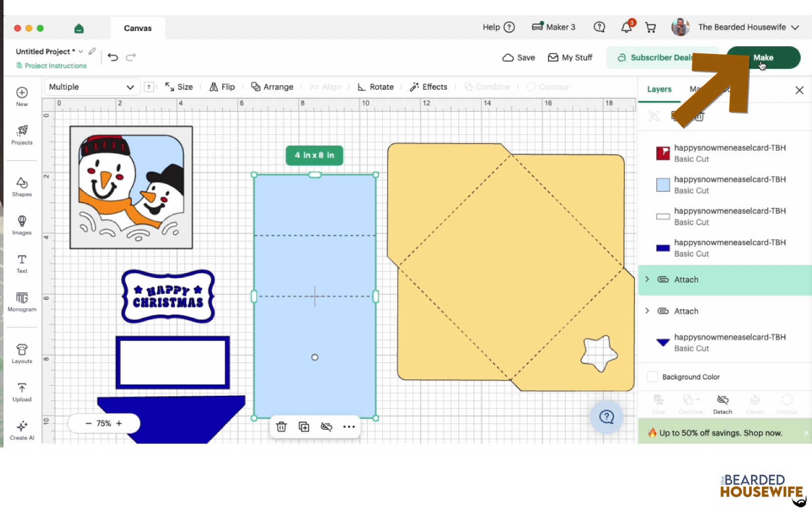Open the Shapes tool
Image resolution: width=812 pixels, height=516 pixels.
coord(22,187)
